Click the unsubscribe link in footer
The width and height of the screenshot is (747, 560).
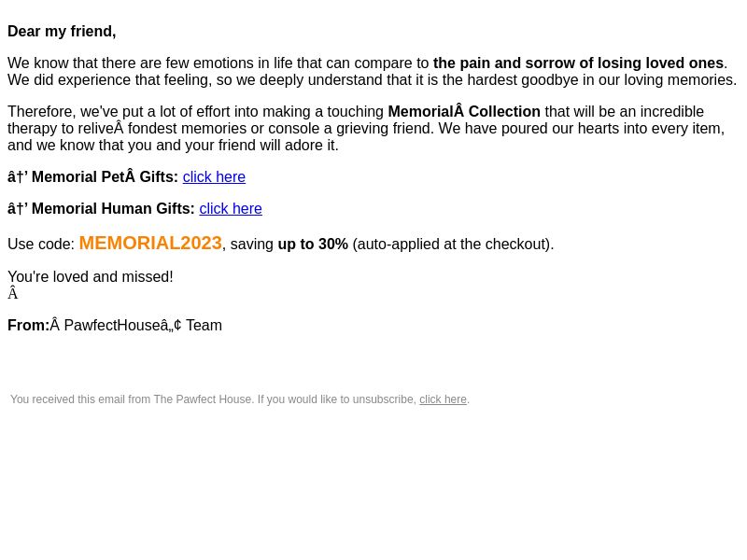(443, 399)
